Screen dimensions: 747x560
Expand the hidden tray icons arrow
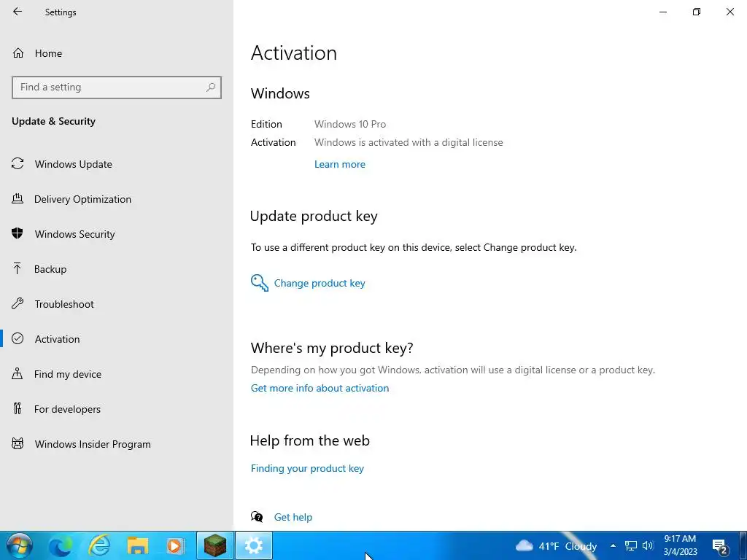click(613, 546)
